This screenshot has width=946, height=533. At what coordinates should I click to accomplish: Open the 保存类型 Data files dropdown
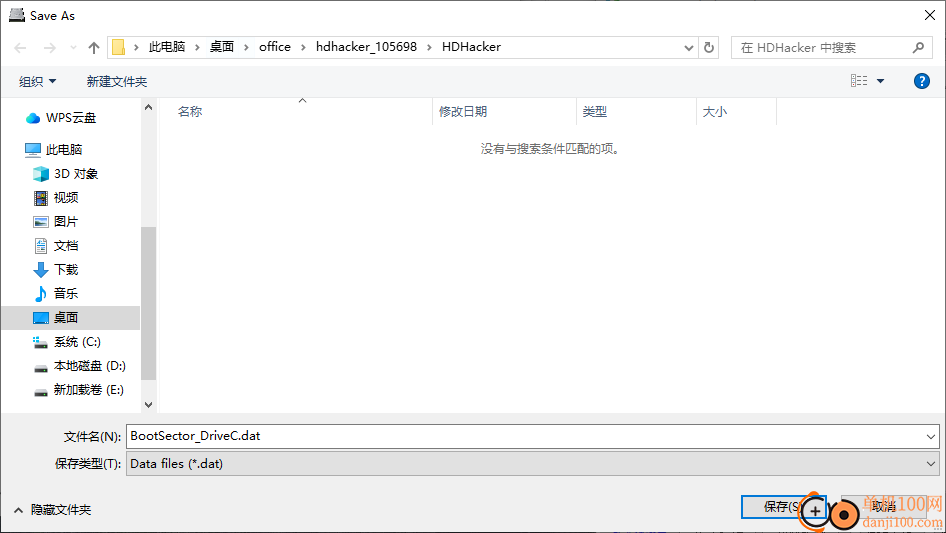pyautogui.click(x=532, y=464)
